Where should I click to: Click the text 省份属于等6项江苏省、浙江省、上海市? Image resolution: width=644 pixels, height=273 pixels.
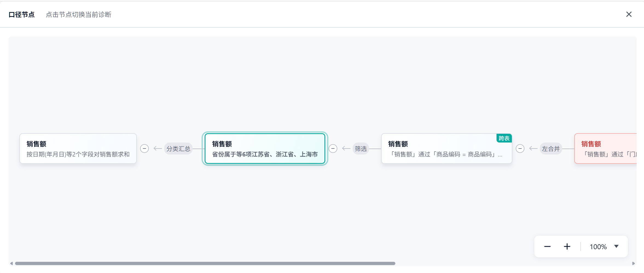point(265,154)
